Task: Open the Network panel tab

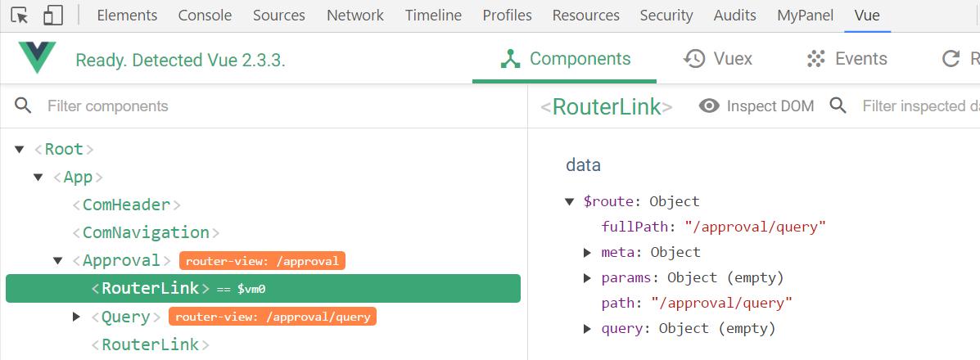Action: (x=355, y=16)
